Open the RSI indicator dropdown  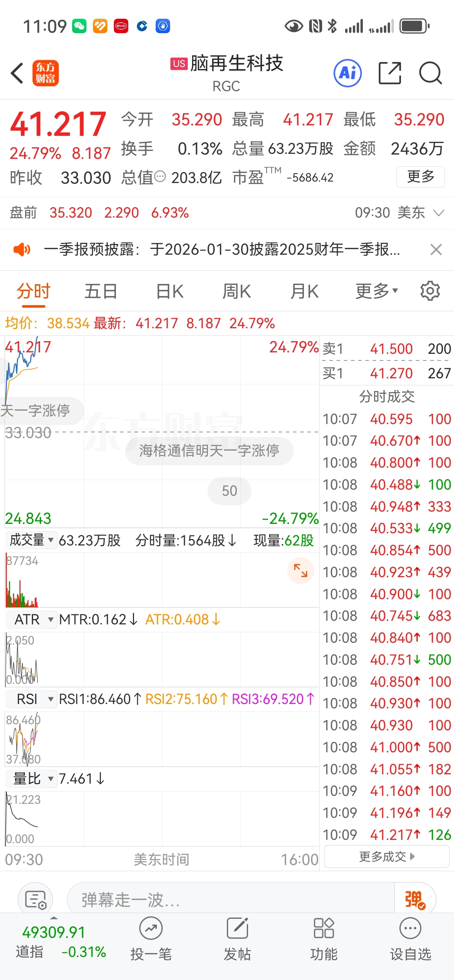(31, 699)
